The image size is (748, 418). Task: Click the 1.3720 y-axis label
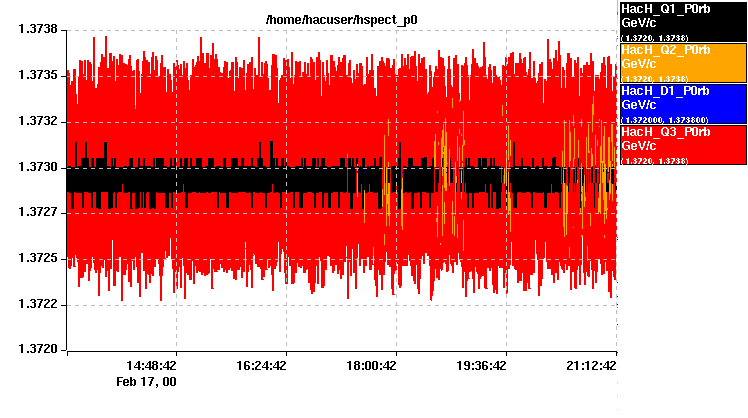[x=37, y=350]
